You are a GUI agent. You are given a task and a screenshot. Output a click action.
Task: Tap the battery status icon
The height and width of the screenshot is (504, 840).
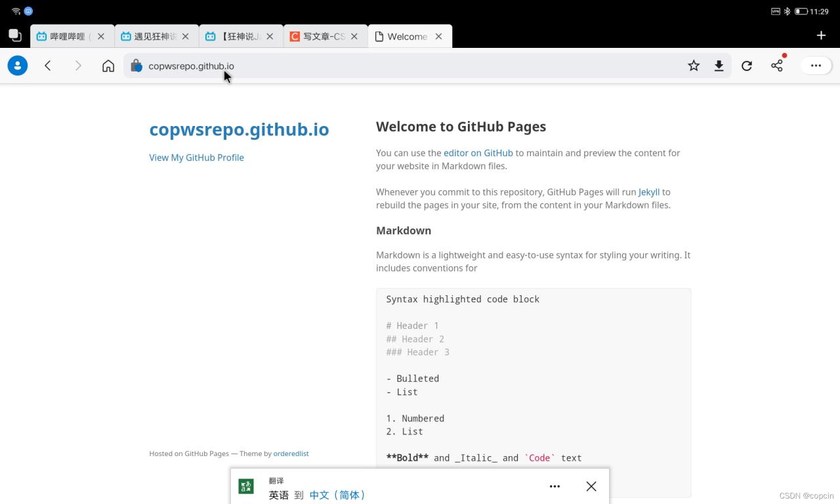801,11
